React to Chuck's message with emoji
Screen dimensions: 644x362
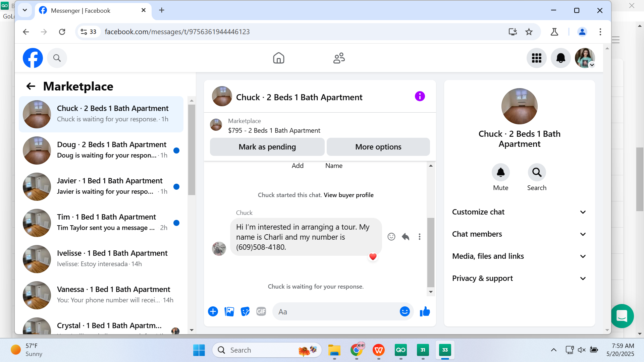pos(391,237)
